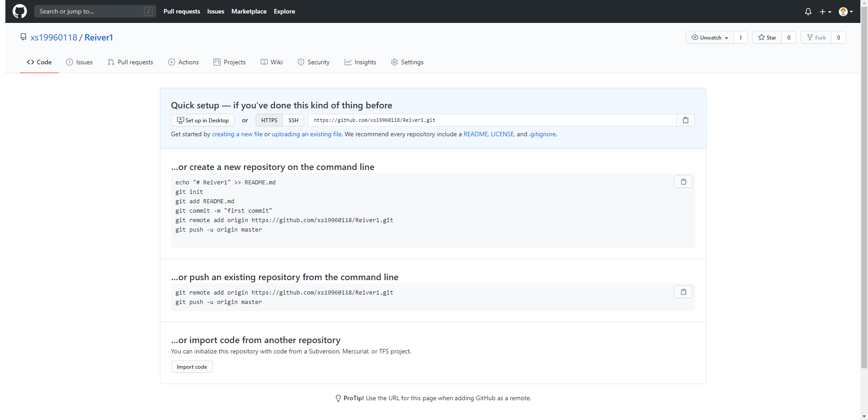Open the Reiver1 repository link
Viewport: 868px width, 420px height.
[99, 37]
